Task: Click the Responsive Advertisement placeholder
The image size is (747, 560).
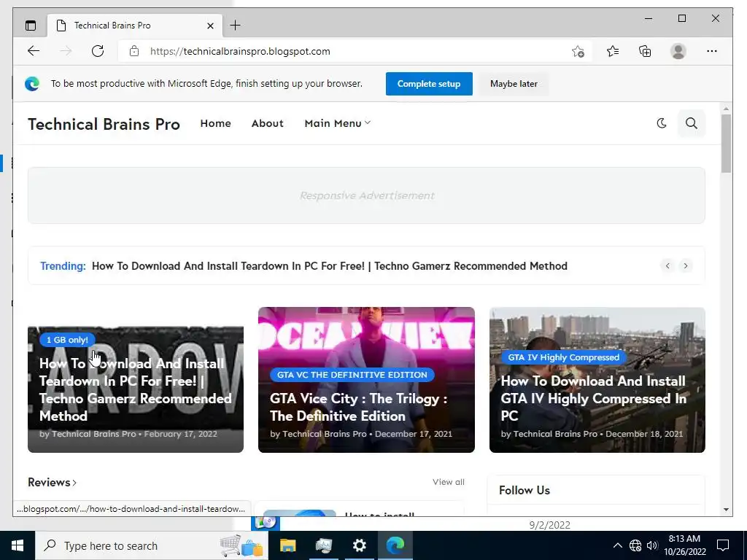Action: [366, 195]
